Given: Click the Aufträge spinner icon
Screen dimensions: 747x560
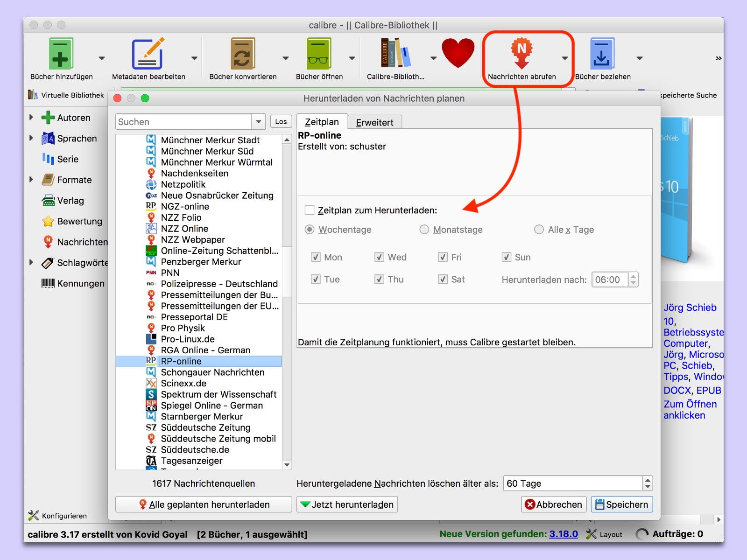Looking at the screenshot, I should [x=642, y=534].
